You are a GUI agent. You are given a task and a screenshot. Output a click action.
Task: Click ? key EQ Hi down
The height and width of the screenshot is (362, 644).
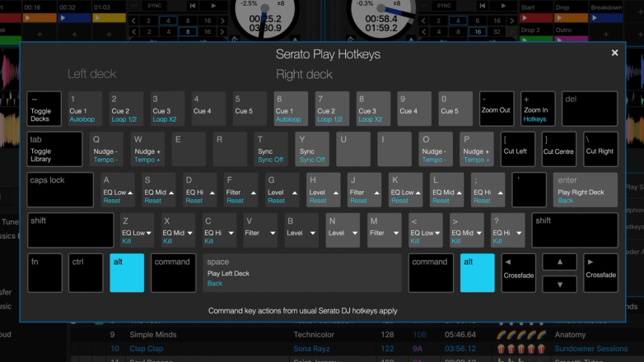pos(507,230)
